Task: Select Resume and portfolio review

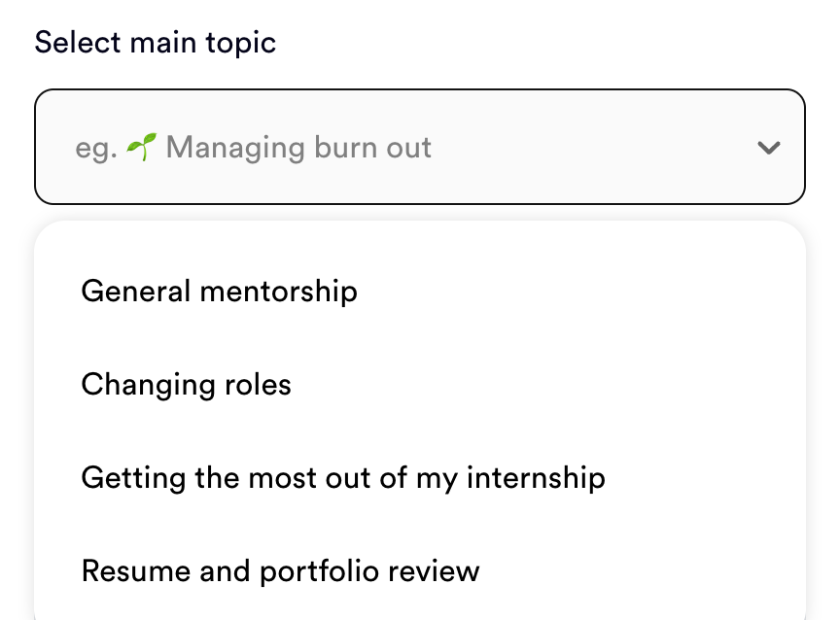Action: coord(281,570)
